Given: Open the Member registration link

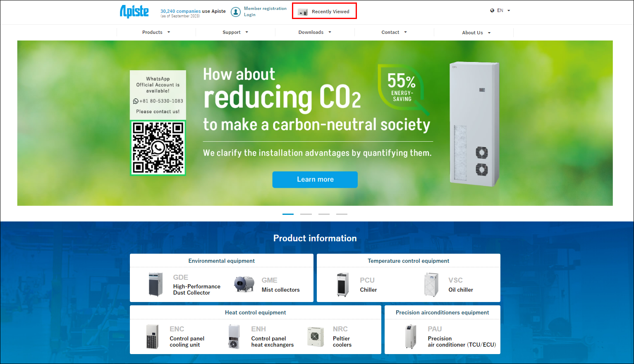Looking at the screenshot, I should coord(265,9).
